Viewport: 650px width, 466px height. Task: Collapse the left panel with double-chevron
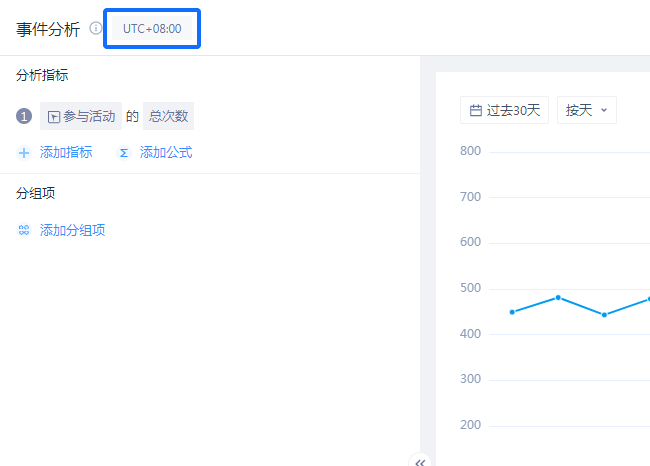click(420, 461)
